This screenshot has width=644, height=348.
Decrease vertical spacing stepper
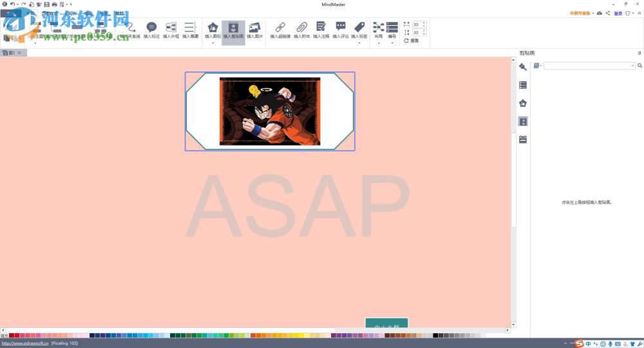(x=424, y=34)
